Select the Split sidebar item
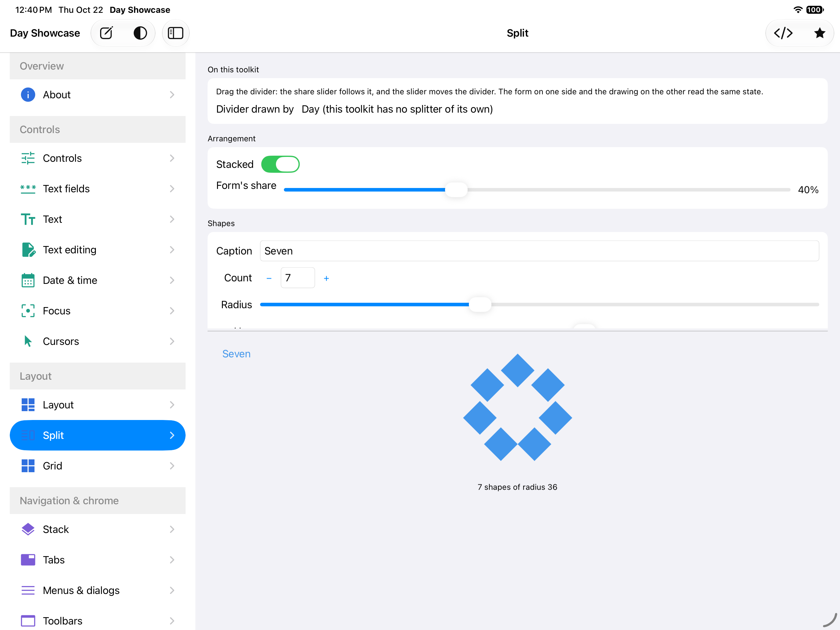840x630 pixels. [x=98, y=435]
